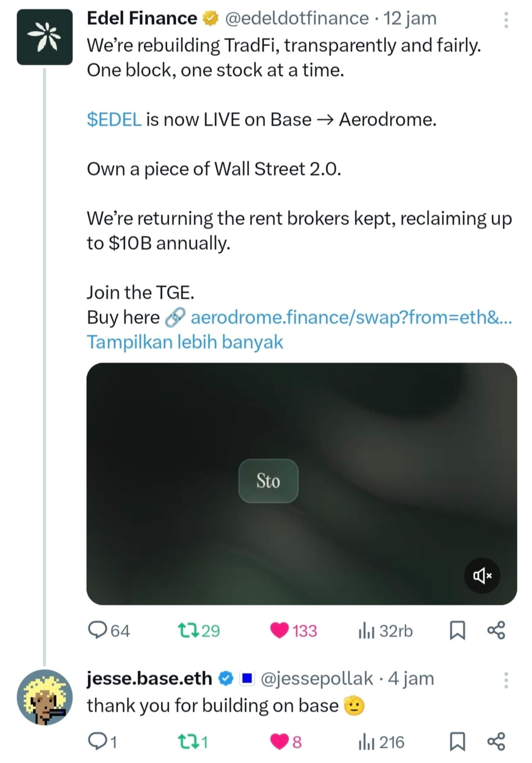Screen dimensions: 532x763
Task: Open the @edeldotfinance handle
Action: click(x=297, y=18)
